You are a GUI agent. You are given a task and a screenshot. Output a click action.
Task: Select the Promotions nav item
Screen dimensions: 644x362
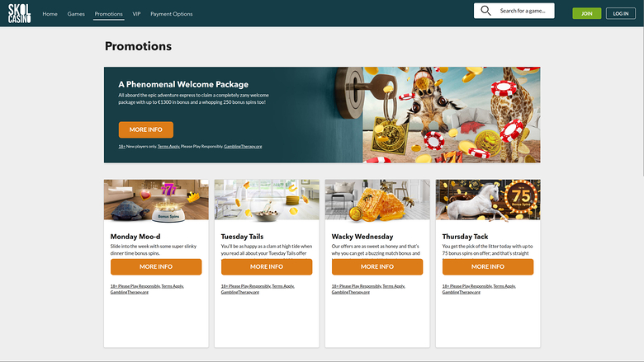108,14
